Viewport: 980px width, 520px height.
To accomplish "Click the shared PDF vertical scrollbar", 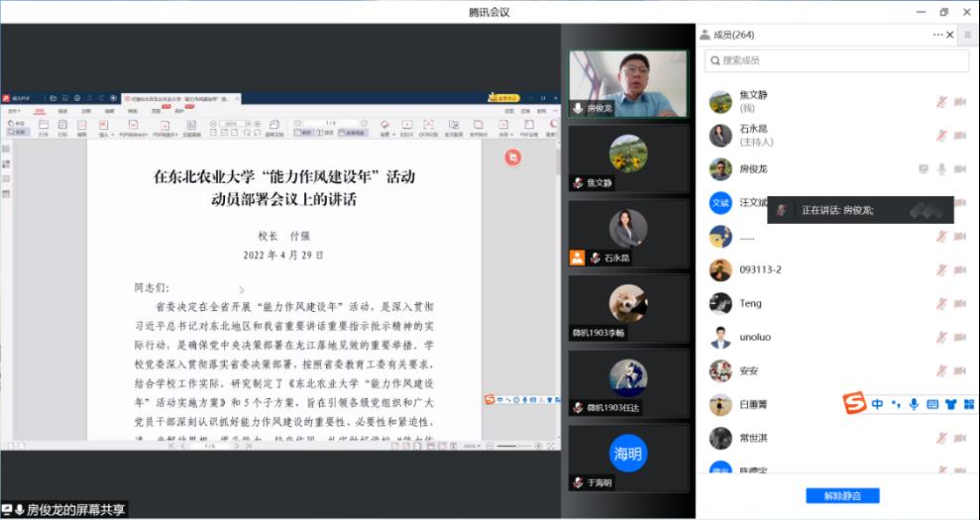I will click(x=557, y=289).
